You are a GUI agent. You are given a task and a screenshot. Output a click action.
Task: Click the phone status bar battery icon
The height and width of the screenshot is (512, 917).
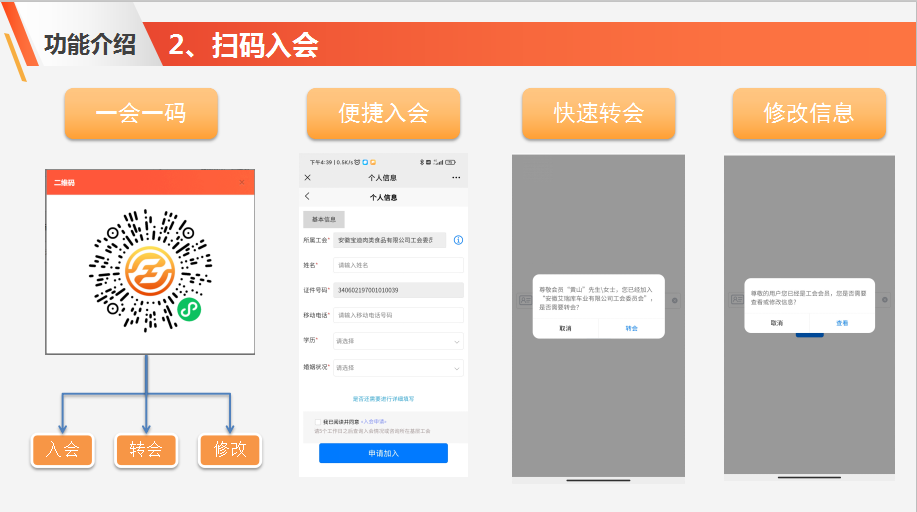pos(450,162)
